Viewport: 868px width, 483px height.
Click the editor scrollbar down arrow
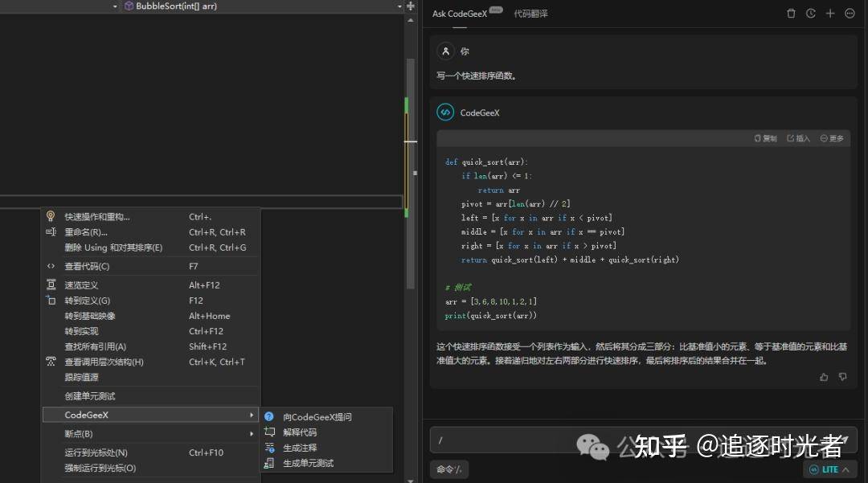410,481
